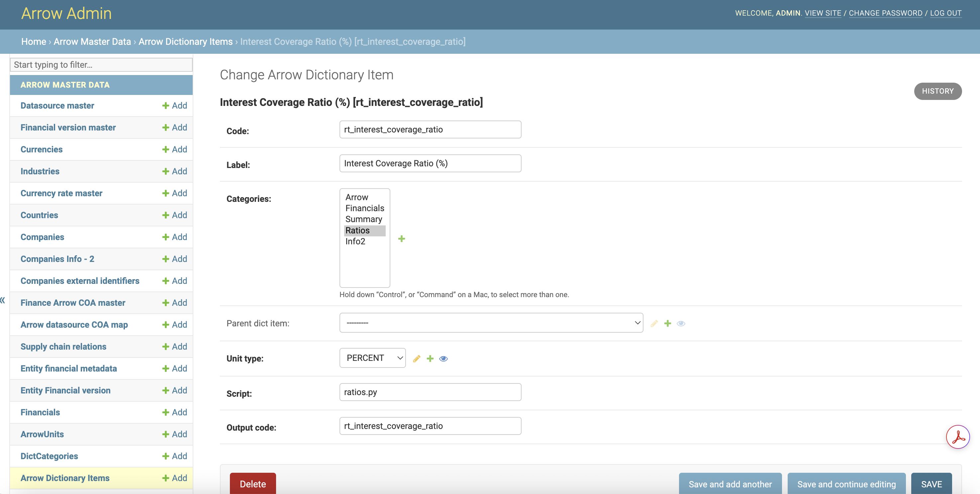This screenshot has width=980, height=494.
Task: Add a new Currency entry
Action: pyautogui.click(x=175, y=149)
